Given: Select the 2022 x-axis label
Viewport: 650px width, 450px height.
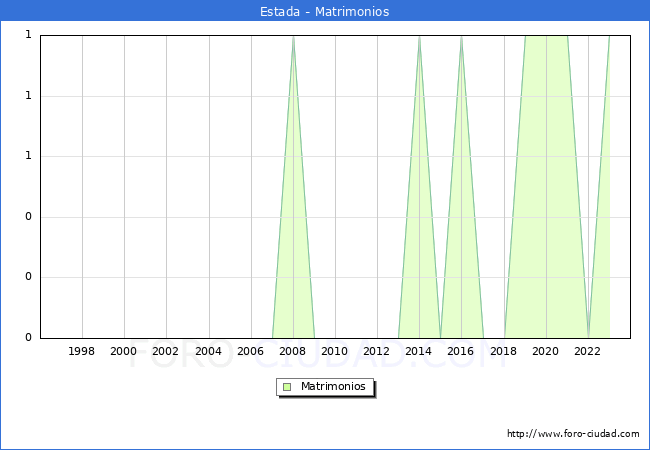Looking at the screenshot, I should [587, 351].
